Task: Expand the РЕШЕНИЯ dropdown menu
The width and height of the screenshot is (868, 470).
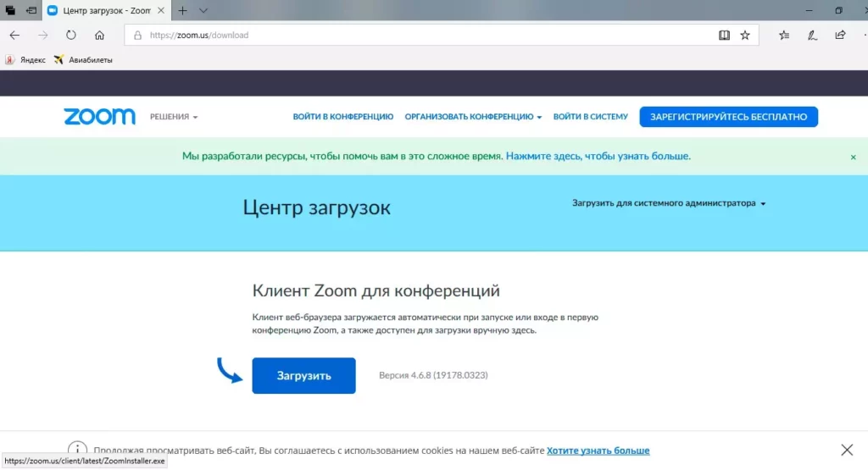Action: tap(174, 117)
